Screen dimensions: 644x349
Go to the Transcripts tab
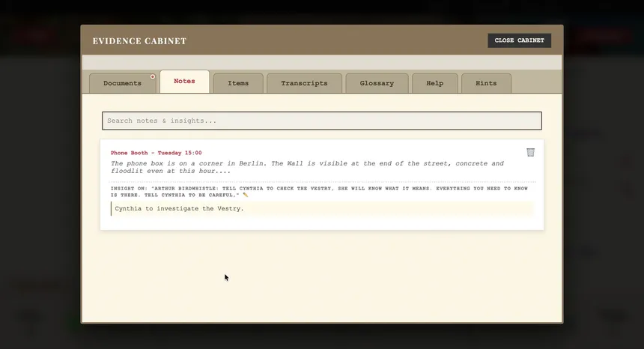coord(304,83)
